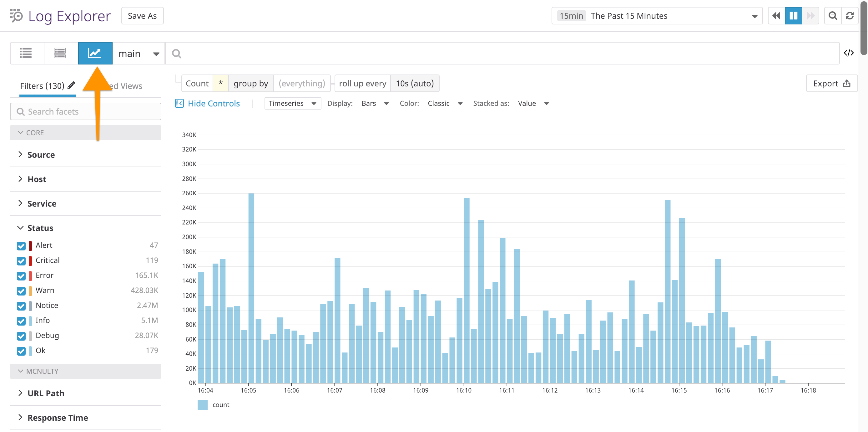Uncheck the Alert status checkbox
Viewport: 868px width, 432px height.
(x=21, y=245)
